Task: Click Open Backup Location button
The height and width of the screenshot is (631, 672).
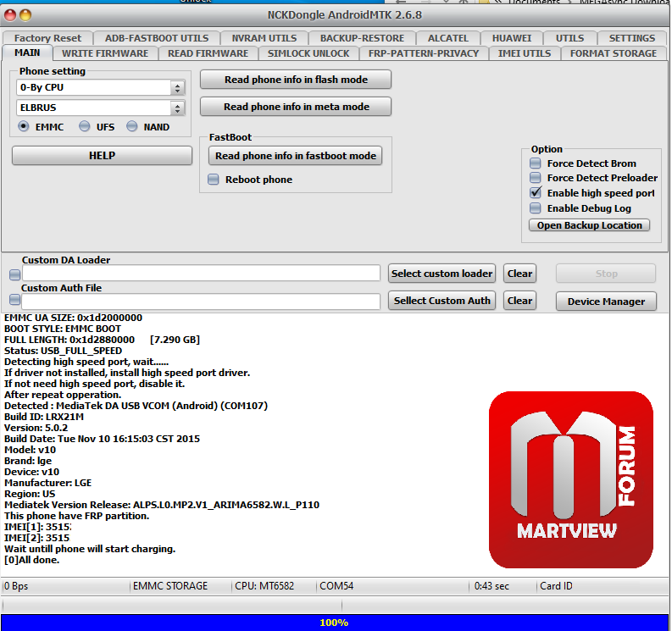Action: coord(589,225)
